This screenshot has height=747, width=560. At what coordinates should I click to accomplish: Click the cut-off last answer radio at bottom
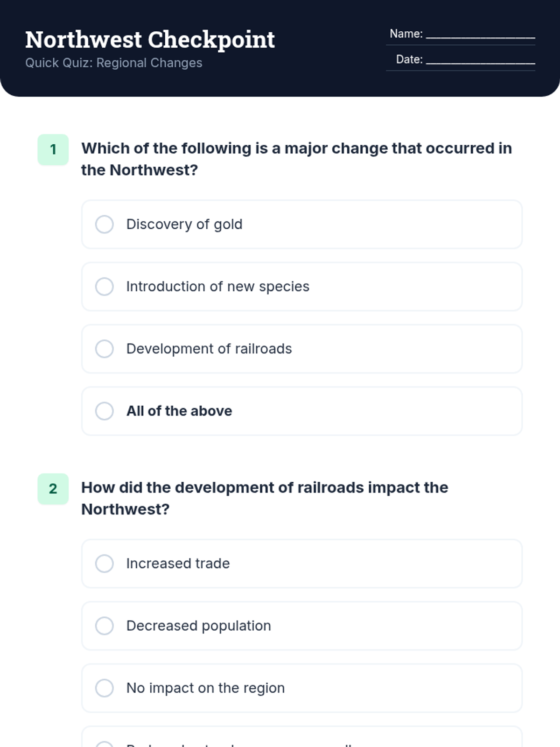(105, 744)
